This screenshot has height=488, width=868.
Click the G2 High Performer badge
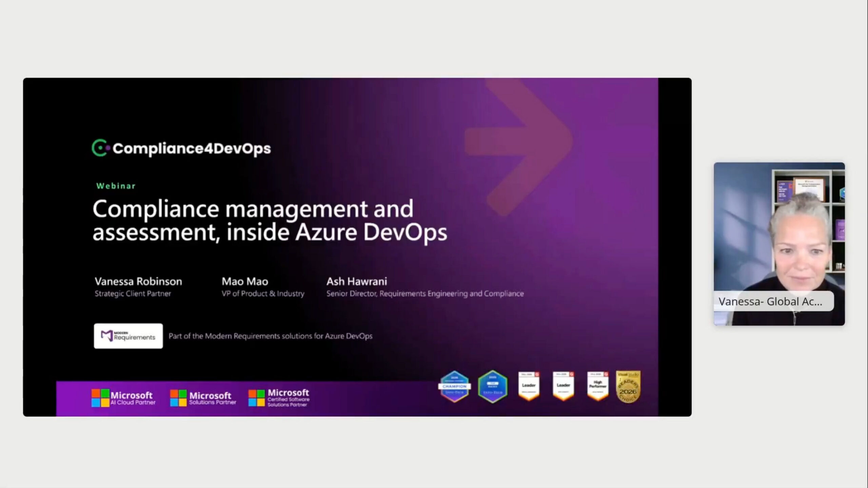point(598,386)
